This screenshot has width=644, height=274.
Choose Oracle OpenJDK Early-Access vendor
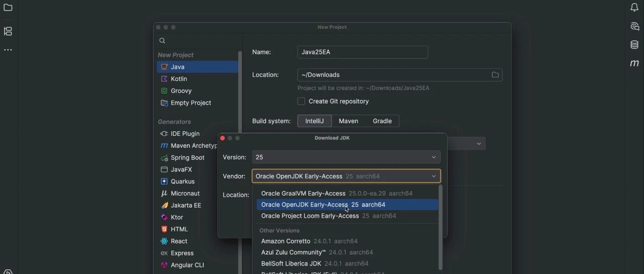pyautogui.click(x=347, y=205)
